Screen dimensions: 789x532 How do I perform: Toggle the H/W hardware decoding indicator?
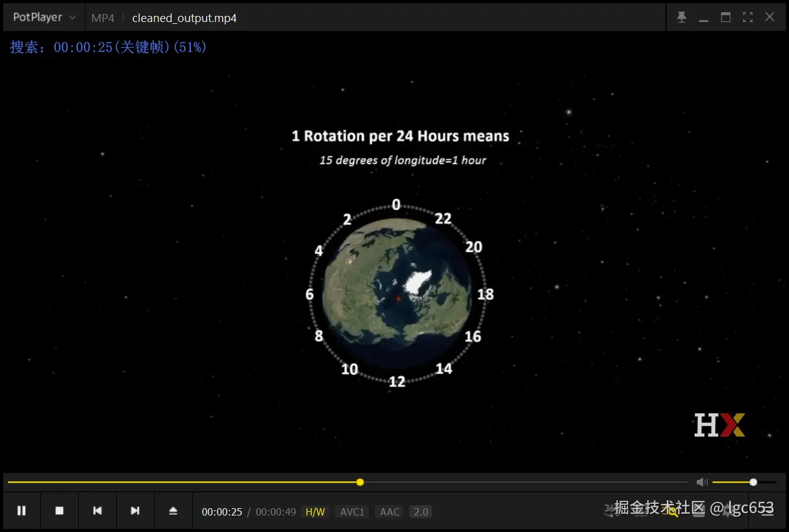315,512
